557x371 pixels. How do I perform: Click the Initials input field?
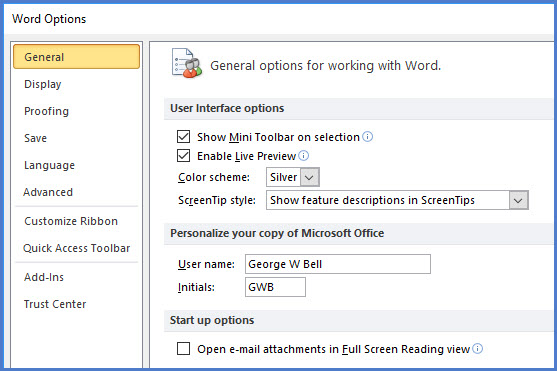tap(275, 287)
